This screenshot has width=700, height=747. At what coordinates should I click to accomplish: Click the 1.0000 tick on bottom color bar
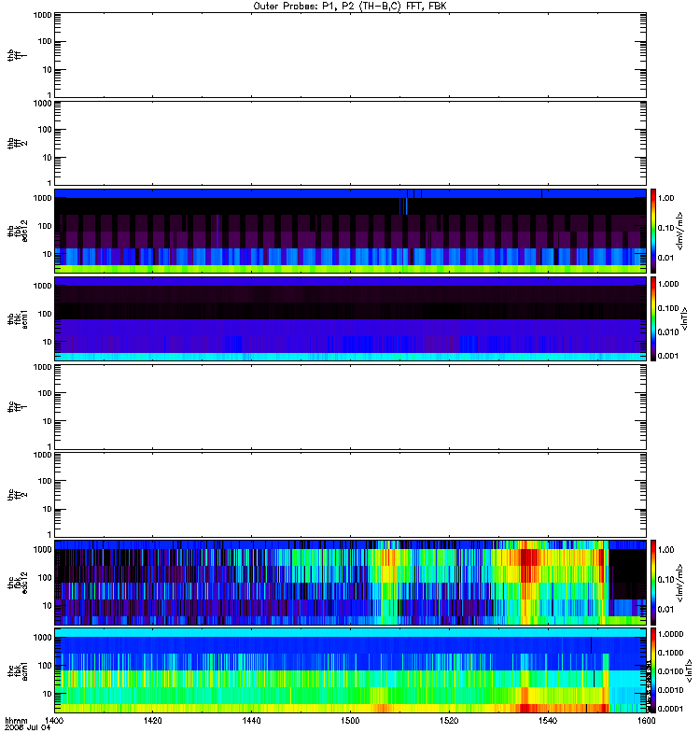[670, 634]
